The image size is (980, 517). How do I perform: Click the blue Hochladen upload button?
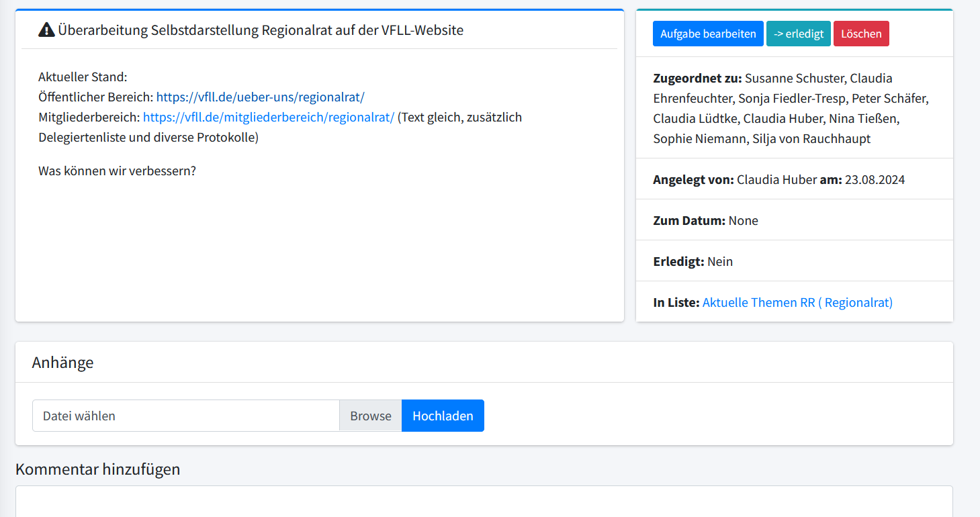point(443,416)
